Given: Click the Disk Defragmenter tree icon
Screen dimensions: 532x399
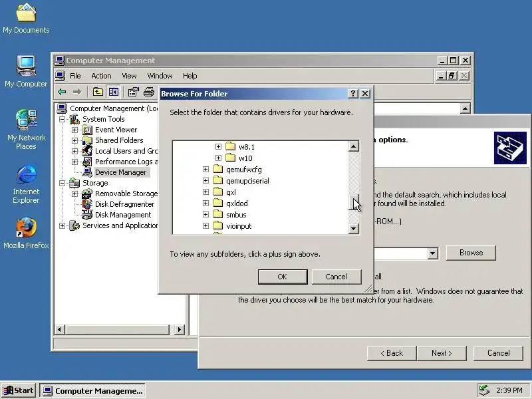Looking at the screenshot, I should tap(87, 204).
